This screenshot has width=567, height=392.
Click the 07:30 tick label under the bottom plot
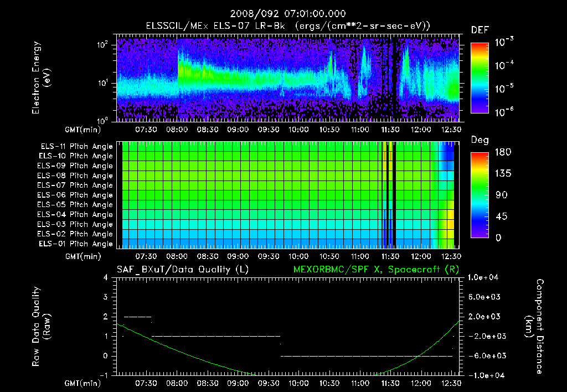146,383
